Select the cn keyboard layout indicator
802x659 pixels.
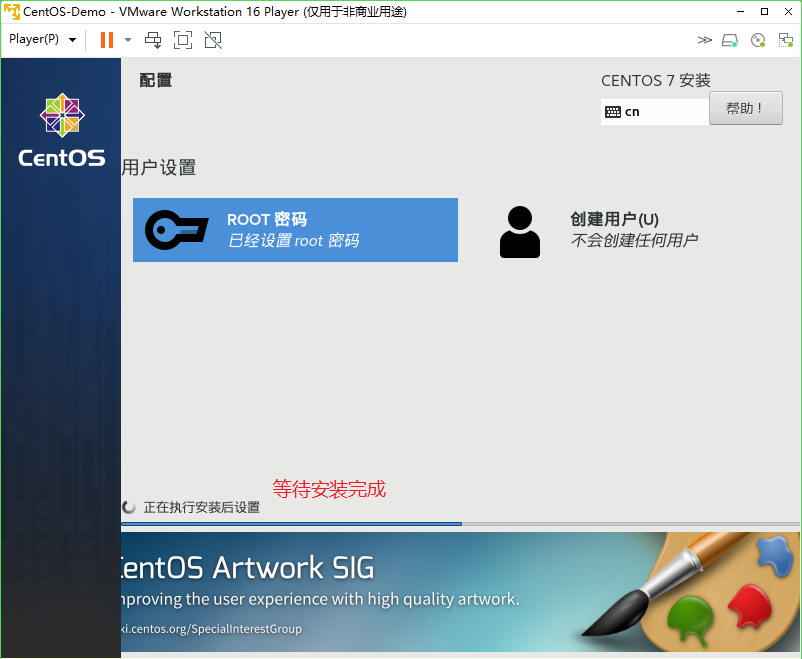pos(655,112)
